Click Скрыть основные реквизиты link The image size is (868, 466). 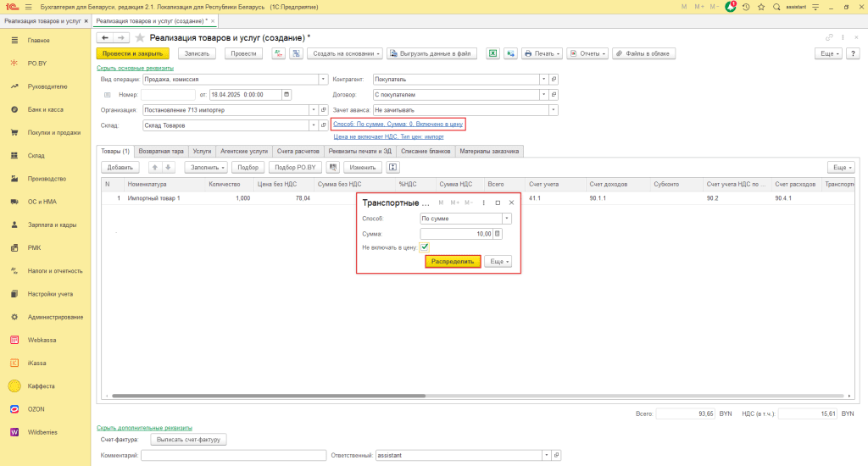click(x=135, y=68)
